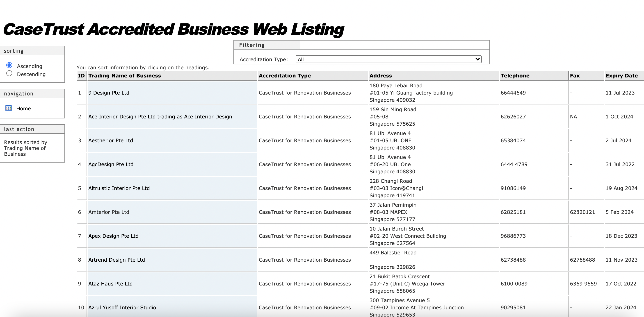The image size is (644, 317).
Task: Open the Aestherior Pte Ltd entry
Action: tap(110, 140)
